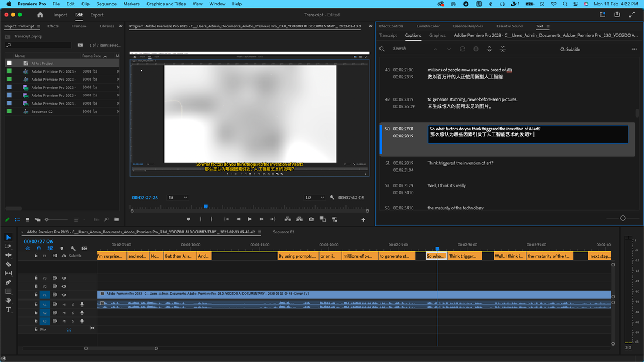The height and width of the screenshot is (362, 644).
Task: Switch to Graphics tab in Text panel
Action: [437, 35]
